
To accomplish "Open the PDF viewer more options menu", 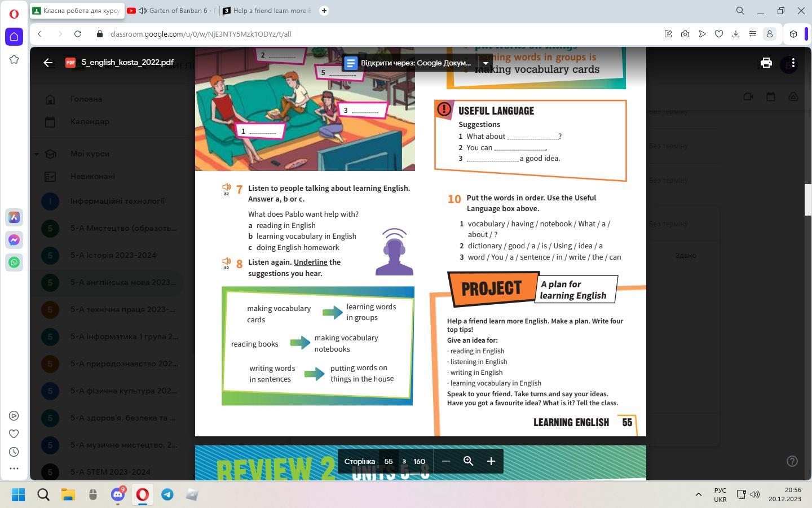I will (x=793, y=63).
